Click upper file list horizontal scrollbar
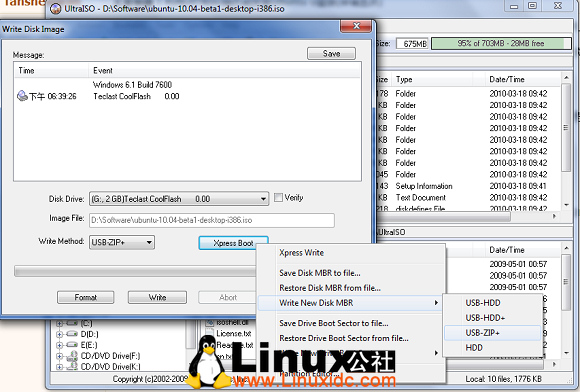 444,216
